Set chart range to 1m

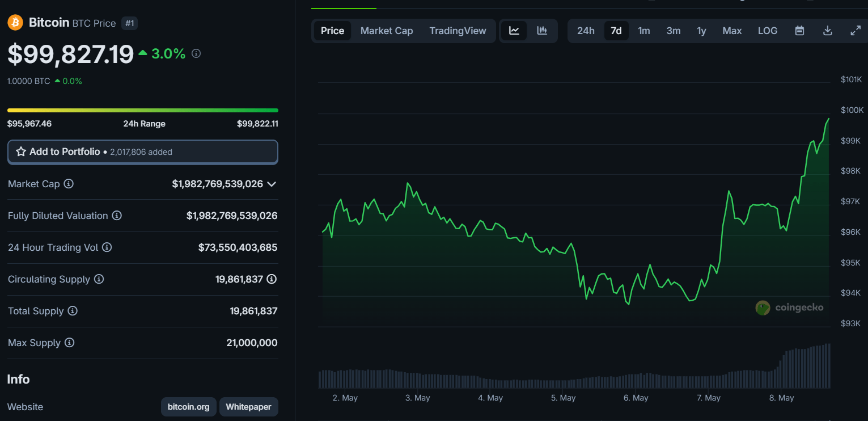(x=644, y=31)
